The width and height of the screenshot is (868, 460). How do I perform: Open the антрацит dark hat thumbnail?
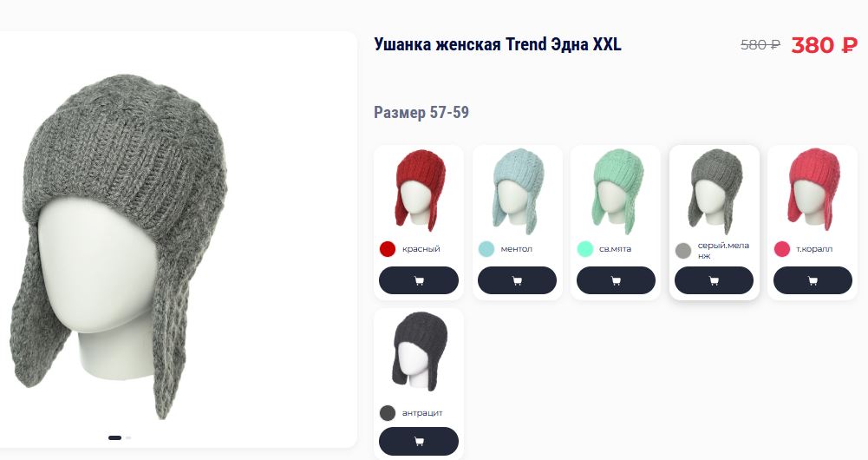[x=420, y=352]
